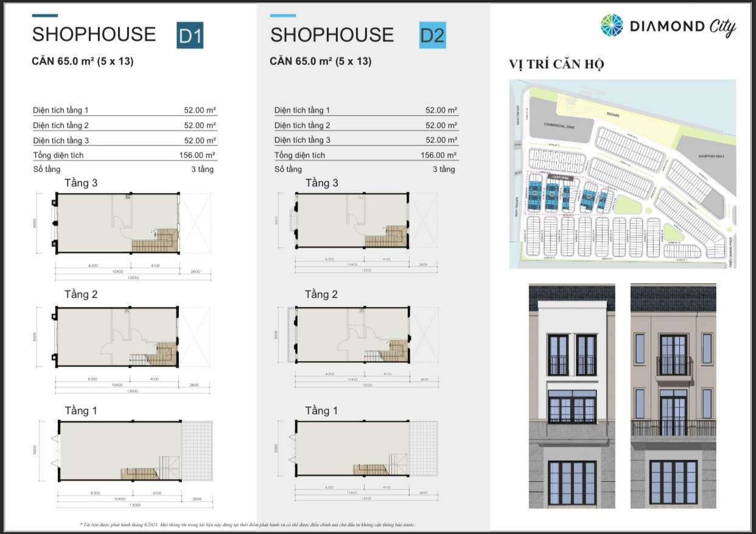Click the Commercial Zone area on the map
The width and height of the screenshot is (756, 534).
[560, 126]
